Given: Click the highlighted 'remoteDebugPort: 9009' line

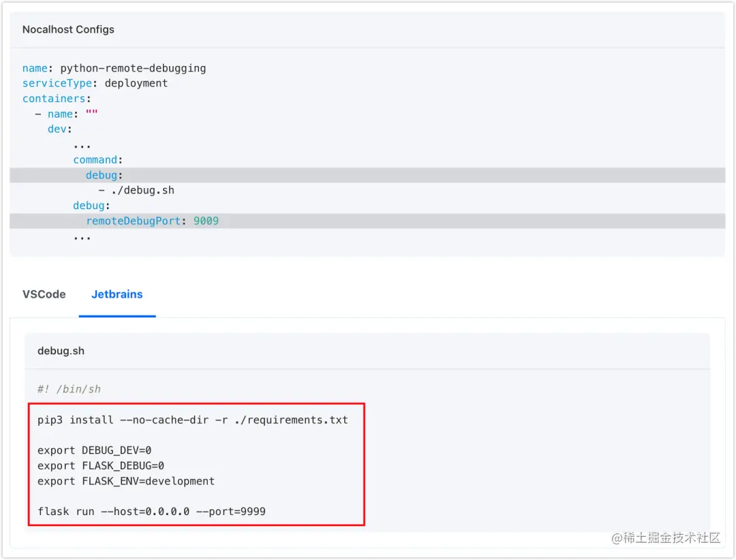Looking at the screenshot, I should pos(367,221).
